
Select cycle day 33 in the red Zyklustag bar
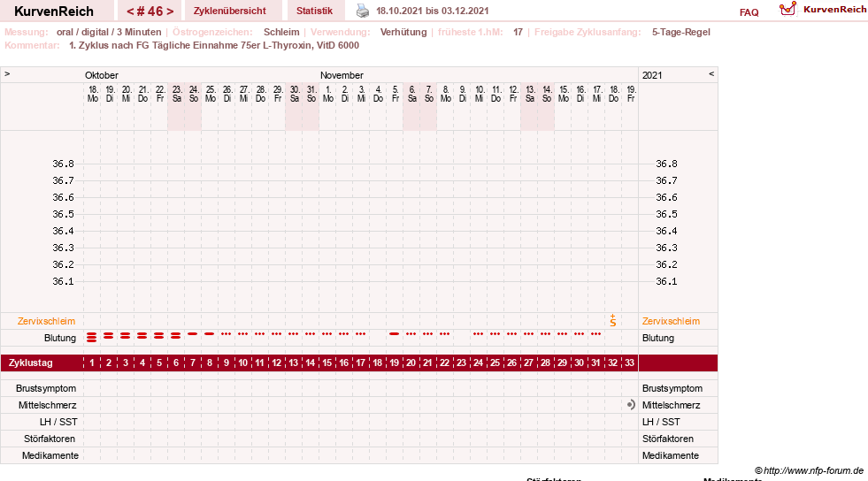click(x=629, y=363)
